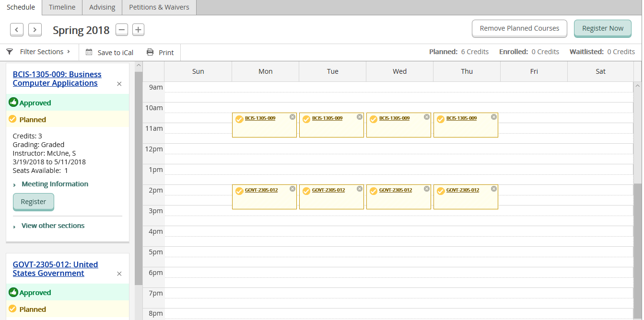
Task: Go to next term arrow
Action: 35,30
